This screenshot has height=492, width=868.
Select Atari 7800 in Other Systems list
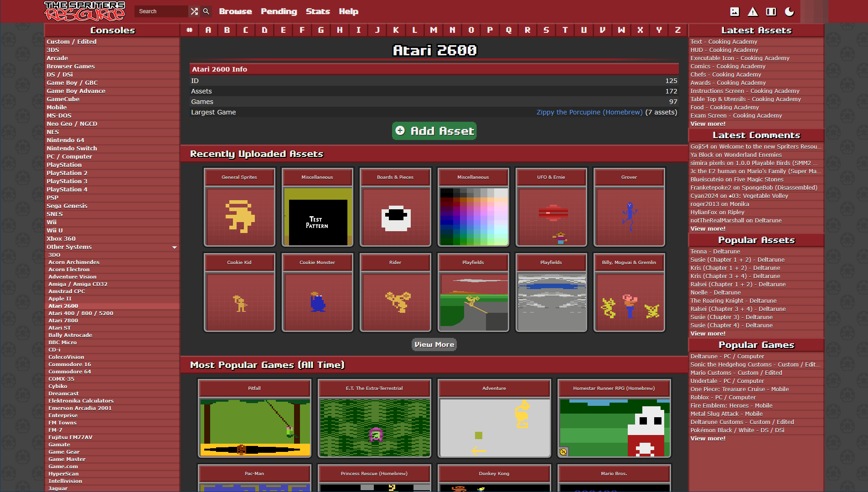[x=63, y=321]
